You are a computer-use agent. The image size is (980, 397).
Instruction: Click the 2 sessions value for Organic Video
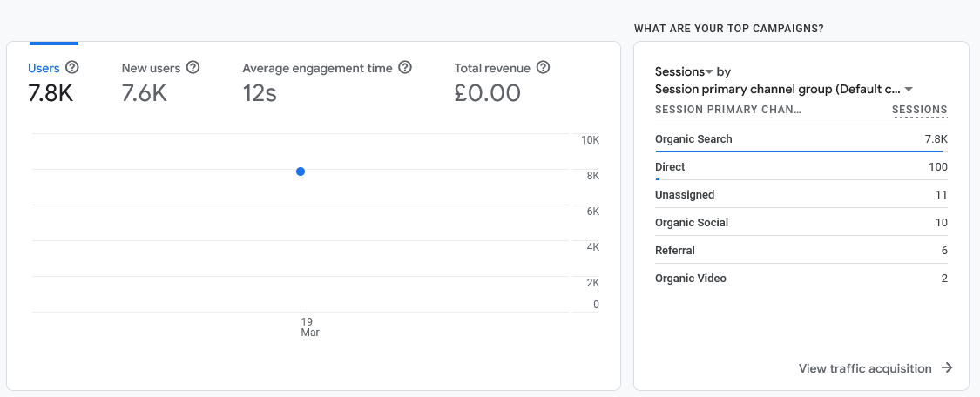pyautogui.click(x=944, y=279)
